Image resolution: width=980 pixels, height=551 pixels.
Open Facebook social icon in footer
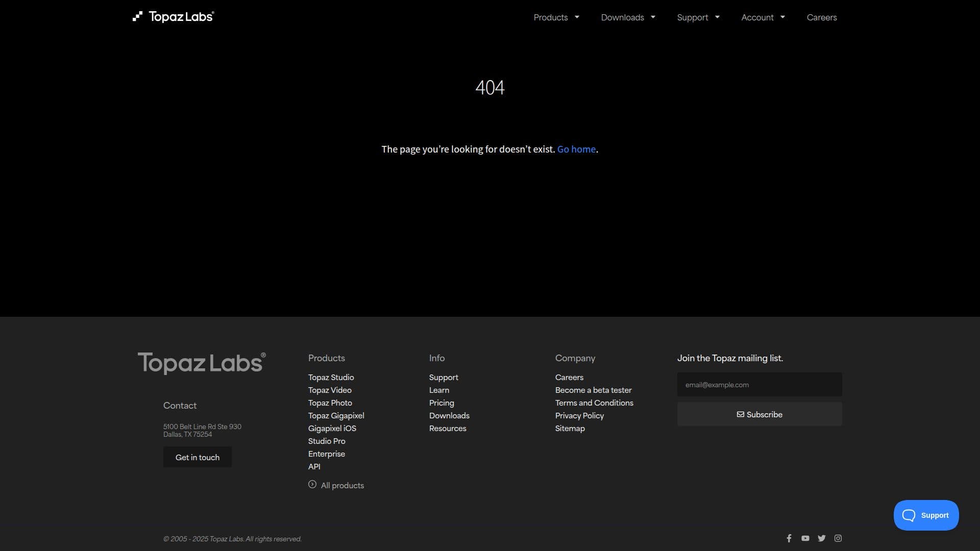coord(789,538)
